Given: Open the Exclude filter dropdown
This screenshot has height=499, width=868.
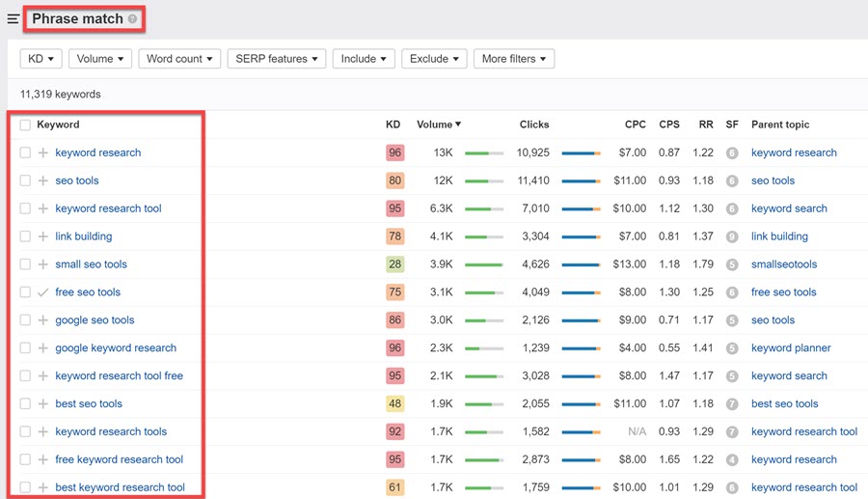Looking at the screenshot, I should (x=434, y=59).
